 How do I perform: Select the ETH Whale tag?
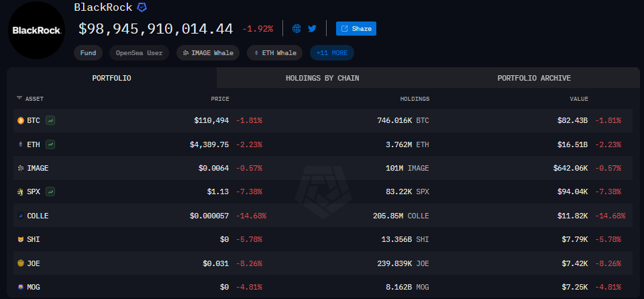(274, 52)
